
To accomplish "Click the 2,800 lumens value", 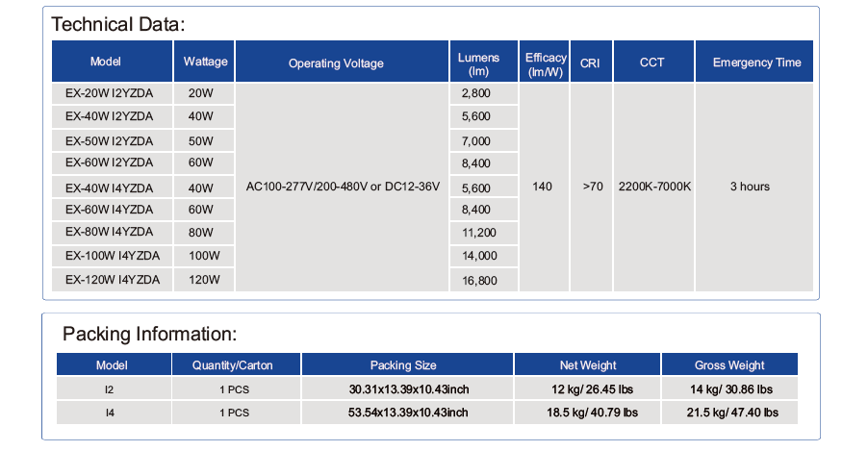I will [476, 93].
